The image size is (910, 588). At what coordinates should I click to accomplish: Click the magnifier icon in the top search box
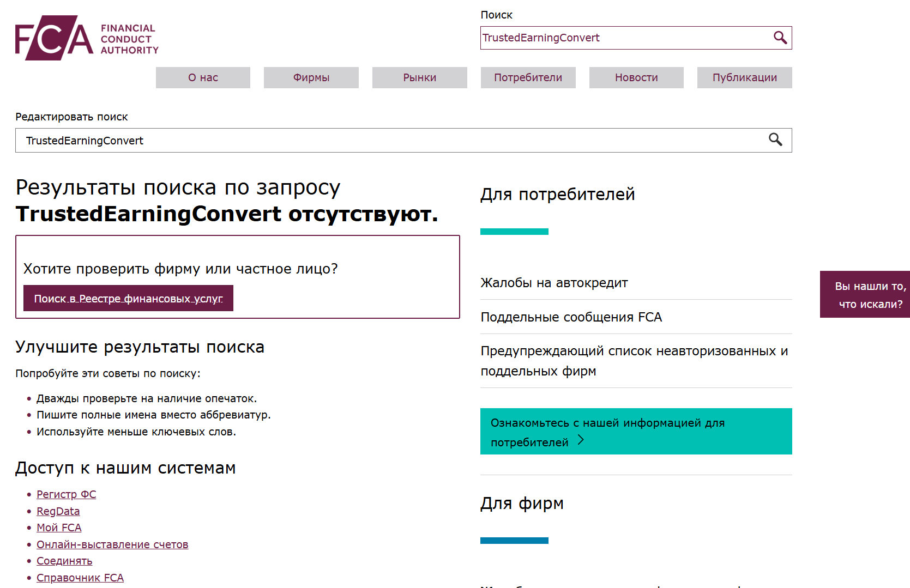780,38
